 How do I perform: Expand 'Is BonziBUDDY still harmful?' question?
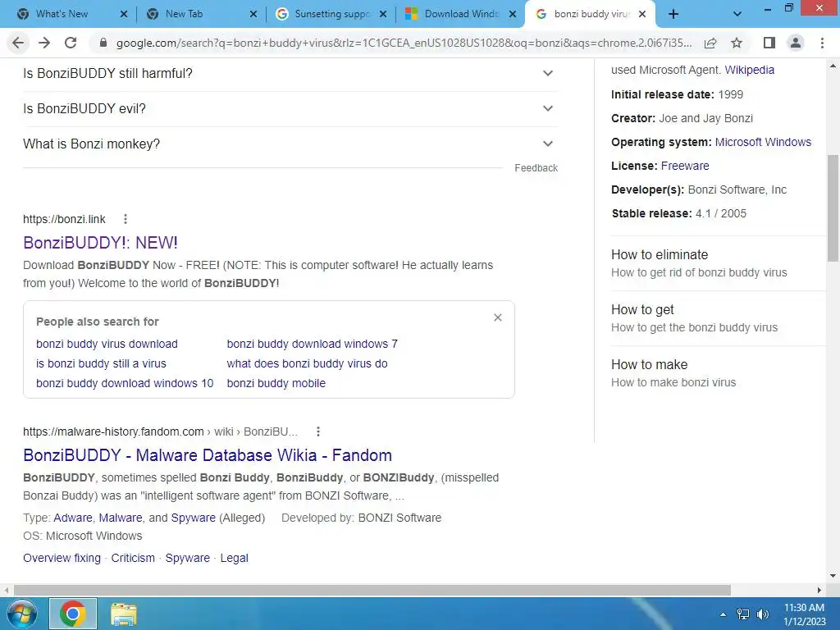point(290,73)
